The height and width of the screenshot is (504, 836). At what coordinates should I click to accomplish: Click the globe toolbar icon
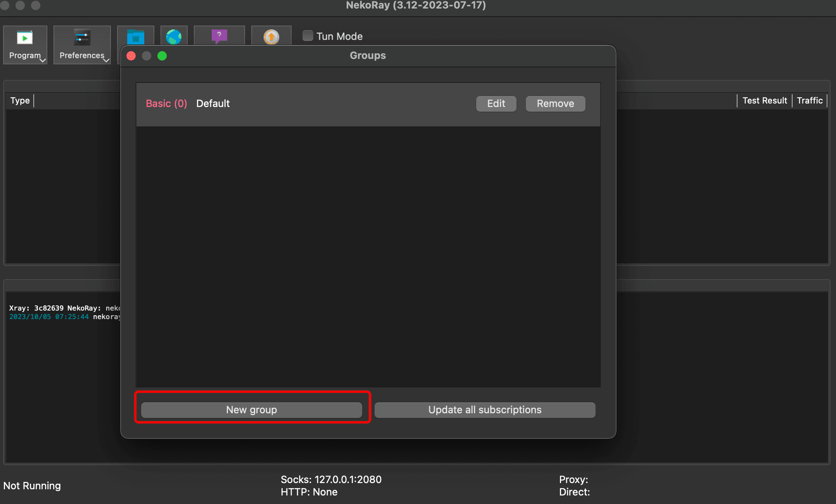coord(174,37)
